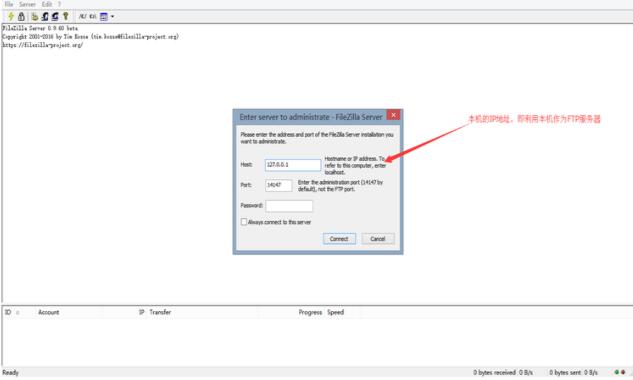The image size is (633, 380).
Task: Click the Lock server padlock icon
Action: click(21, 17)
